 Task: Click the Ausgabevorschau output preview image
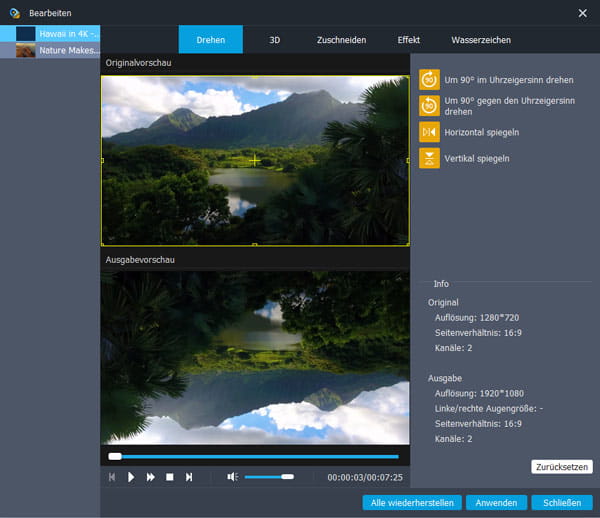255,358
